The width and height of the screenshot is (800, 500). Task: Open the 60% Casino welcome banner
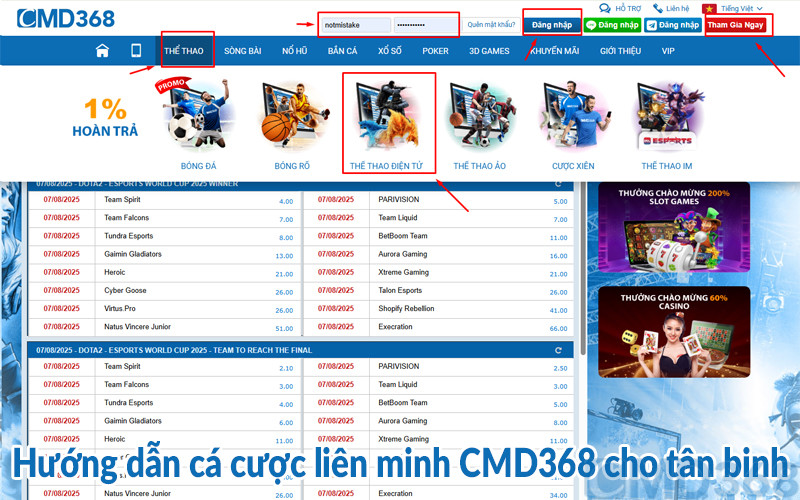(674, 332)
